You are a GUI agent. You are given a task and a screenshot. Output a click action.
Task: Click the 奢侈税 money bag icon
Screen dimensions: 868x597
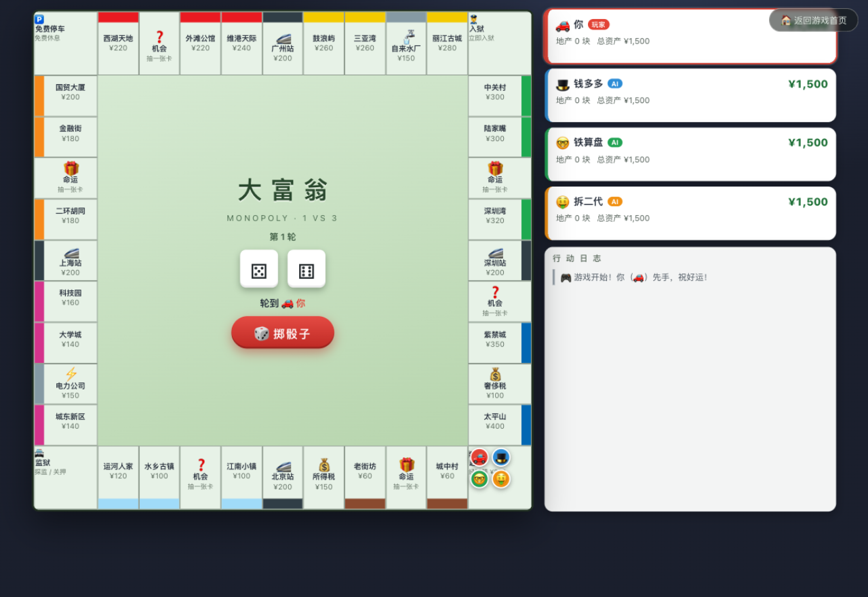point(496,374)
